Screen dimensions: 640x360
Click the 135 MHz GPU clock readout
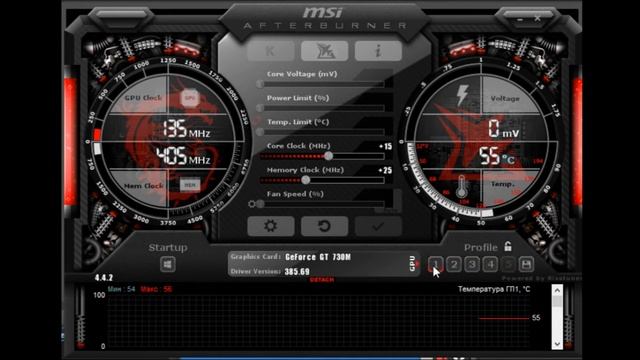(x=187, y=129)
